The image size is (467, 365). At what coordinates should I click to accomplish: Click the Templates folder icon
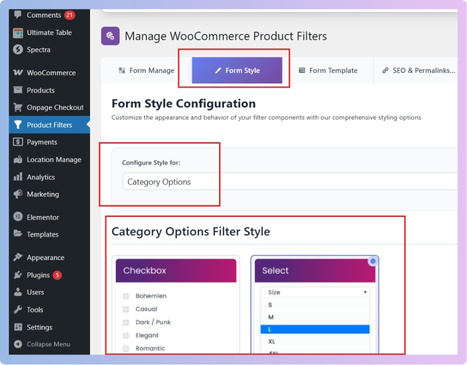18,233
